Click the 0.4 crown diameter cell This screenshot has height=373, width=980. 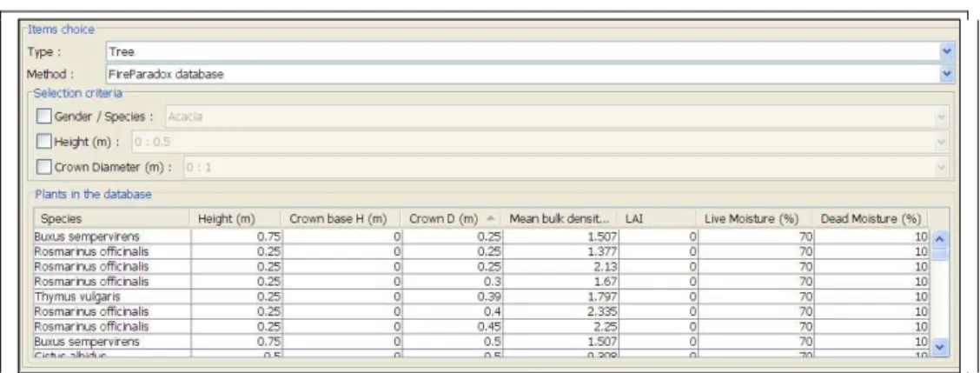point(453,311)
